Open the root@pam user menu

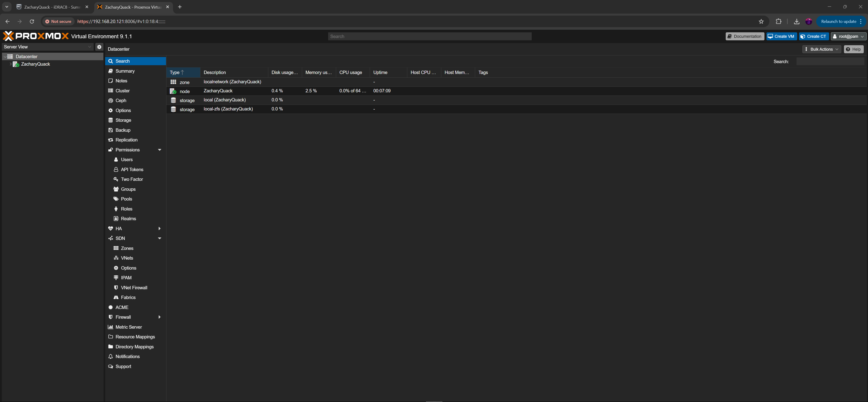(848, 36)
